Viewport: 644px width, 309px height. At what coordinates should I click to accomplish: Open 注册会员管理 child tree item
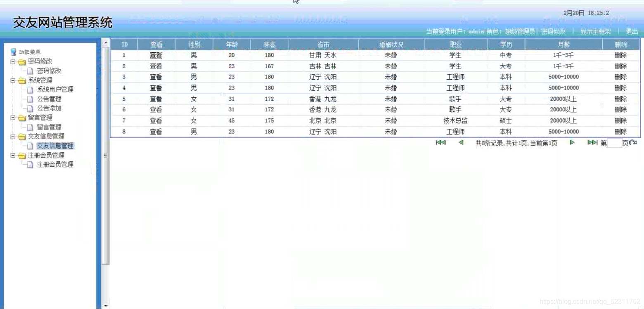tap(55, 164)
